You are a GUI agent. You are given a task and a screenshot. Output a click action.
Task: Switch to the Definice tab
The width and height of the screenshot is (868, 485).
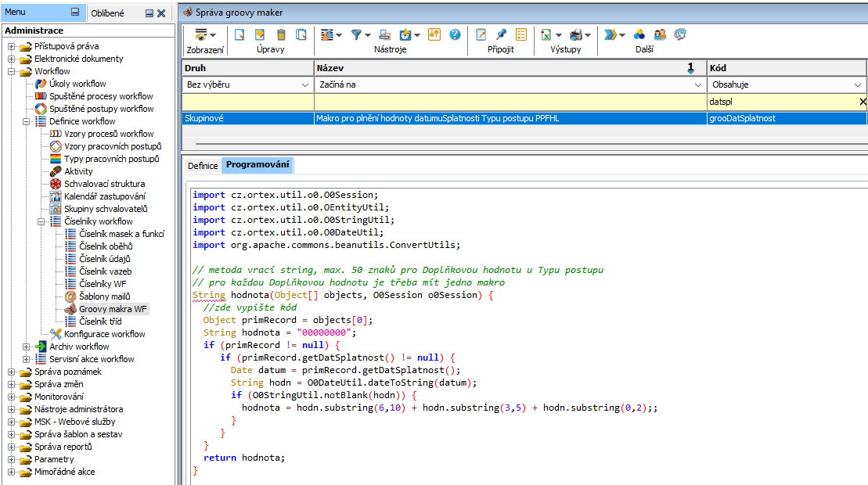[x=203, y=166]
